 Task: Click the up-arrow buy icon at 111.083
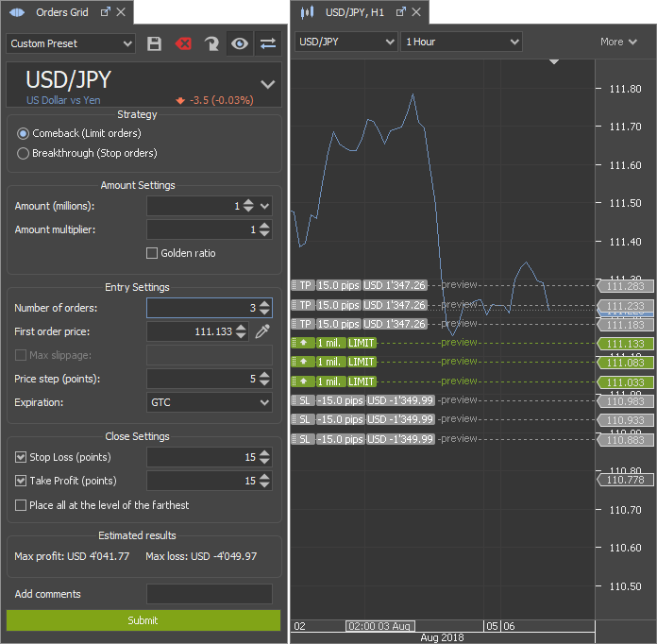(303, 362)
